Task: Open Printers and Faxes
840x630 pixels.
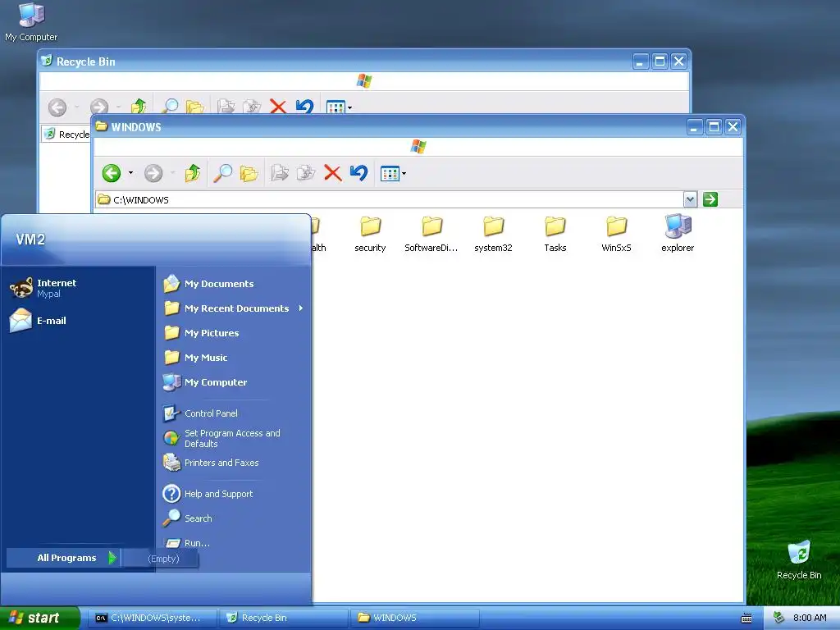Action: [x=234, y=463]
